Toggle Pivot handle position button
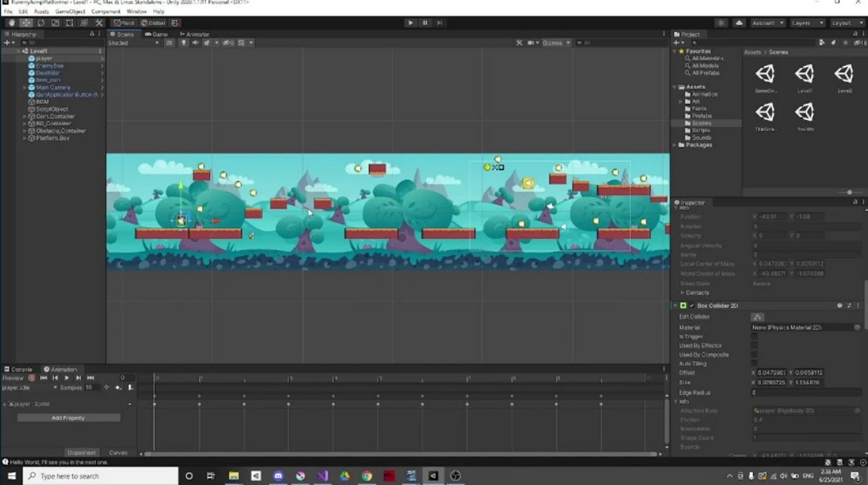The image size is (868, 485). pyautogui.click(x=124, y=23)
